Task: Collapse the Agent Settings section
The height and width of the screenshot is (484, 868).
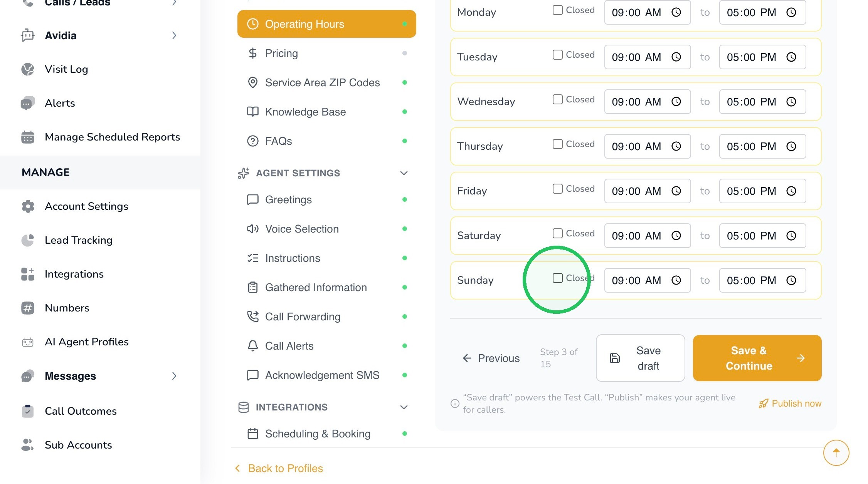Action: (x=404, y=173)
